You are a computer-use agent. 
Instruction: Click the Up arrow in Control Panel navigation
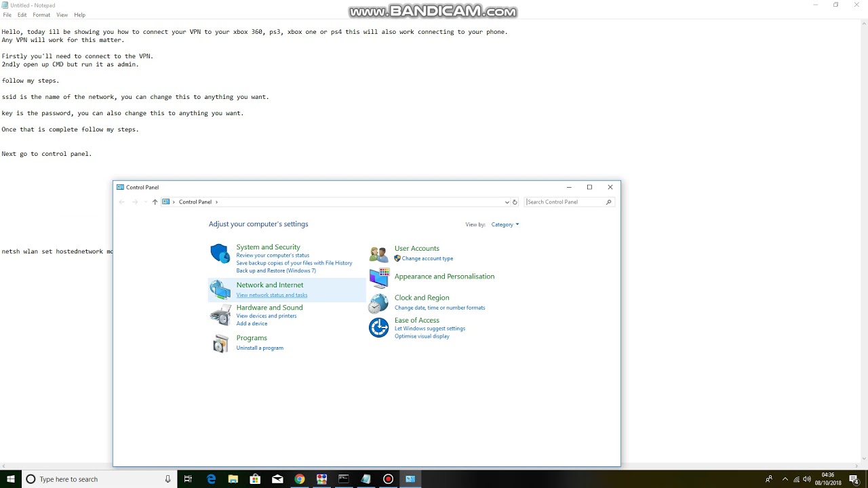pos(155,202)
